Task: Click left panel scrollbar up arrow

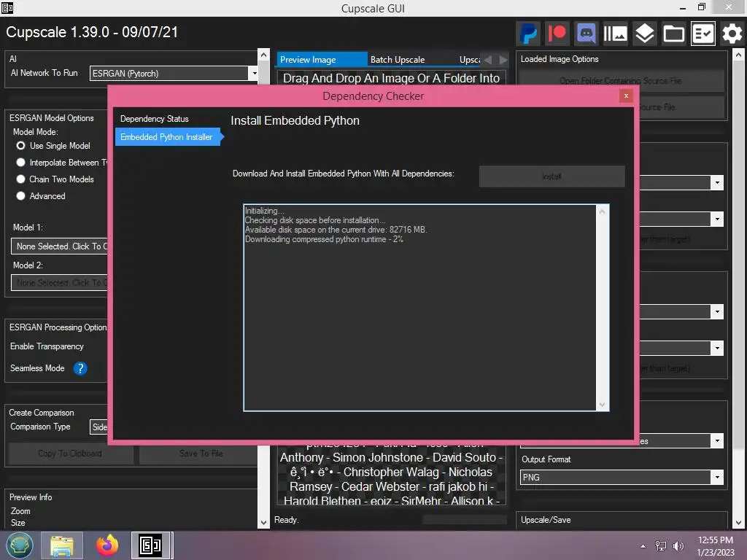Action: (x=263, y=55)
